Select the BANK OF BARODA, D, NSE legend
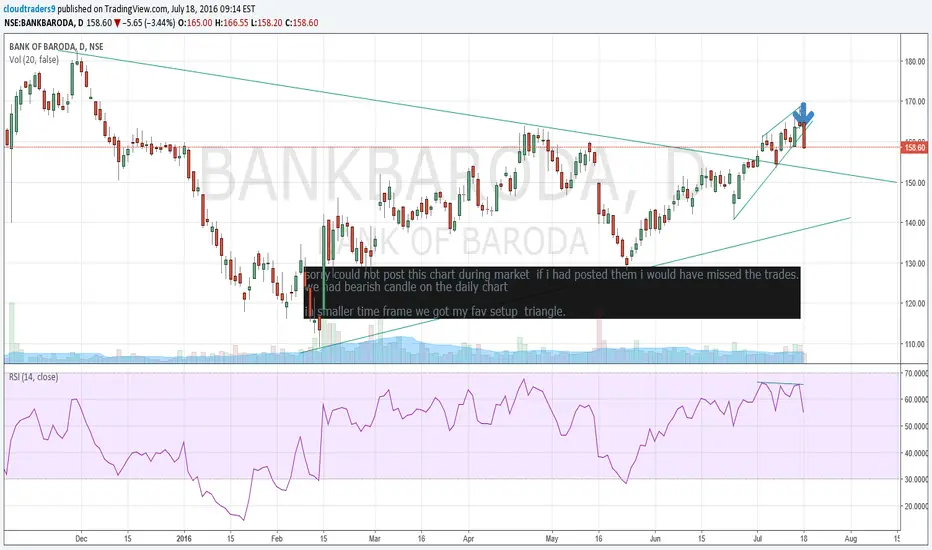This screenshot has width=932, height=550. (56, 46)
